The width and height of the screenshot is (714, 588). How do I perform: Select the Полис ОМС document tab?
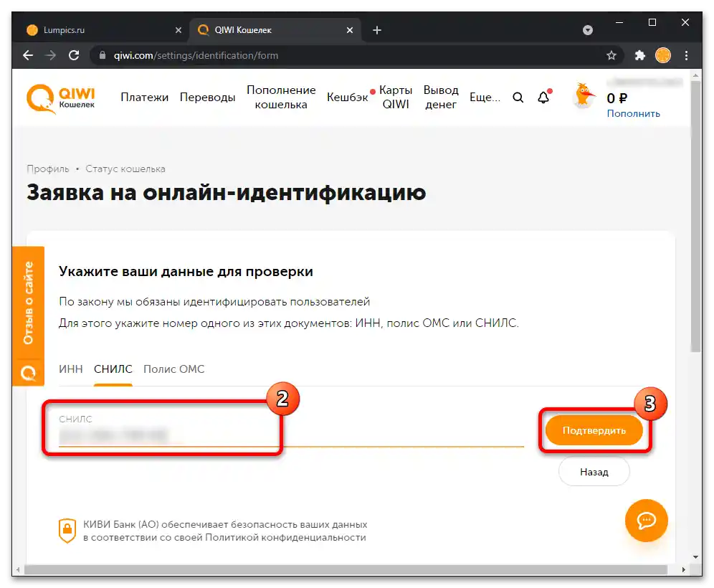pos(174,369)
